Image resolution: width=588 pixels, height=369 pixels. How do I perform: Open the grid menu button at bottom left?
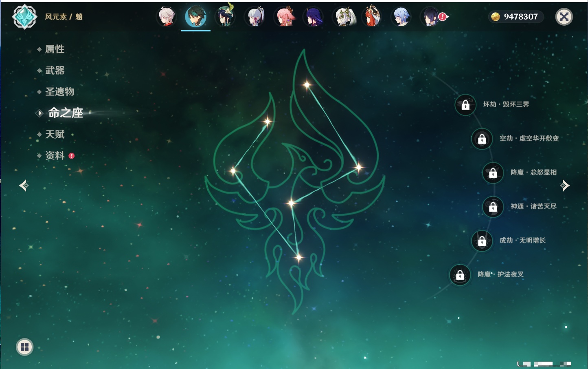[x=24, y=347]
